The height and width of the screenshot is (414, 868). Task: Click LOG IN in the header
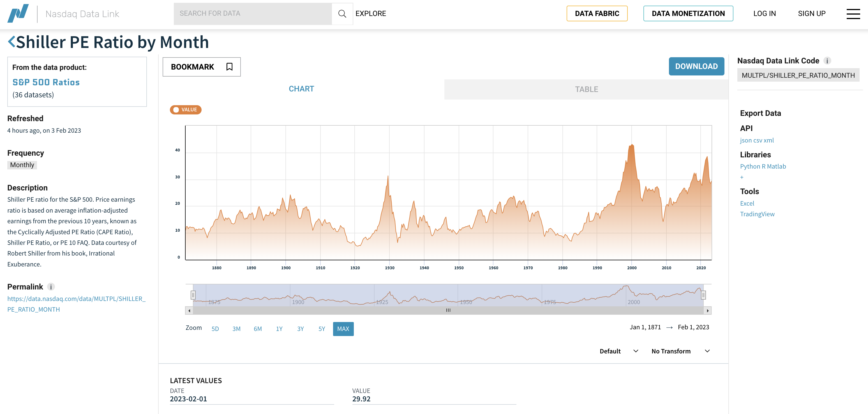click(765, 14)
